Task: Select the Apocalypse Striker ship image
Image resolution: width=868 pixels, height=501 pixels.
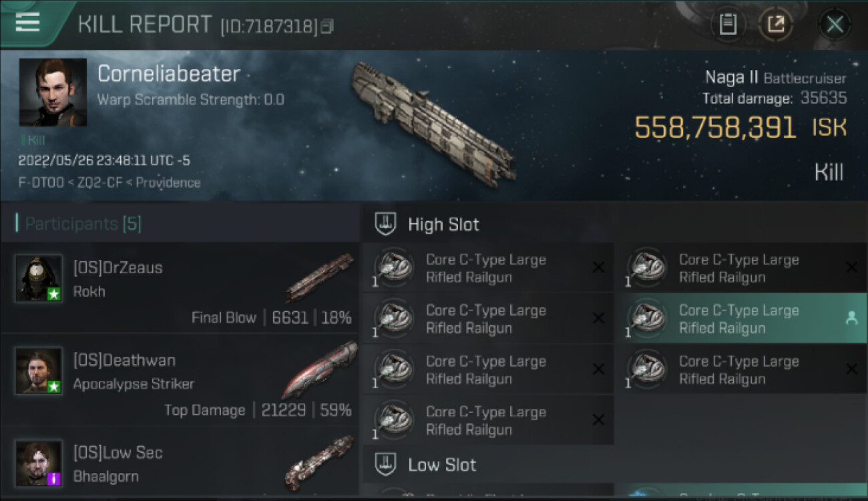Action: point(320,369)
